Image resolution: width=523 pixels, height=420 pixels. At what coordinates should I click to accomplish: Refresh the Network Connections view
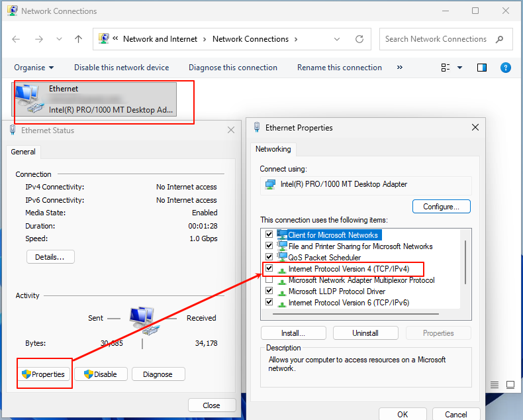point(359,39)
